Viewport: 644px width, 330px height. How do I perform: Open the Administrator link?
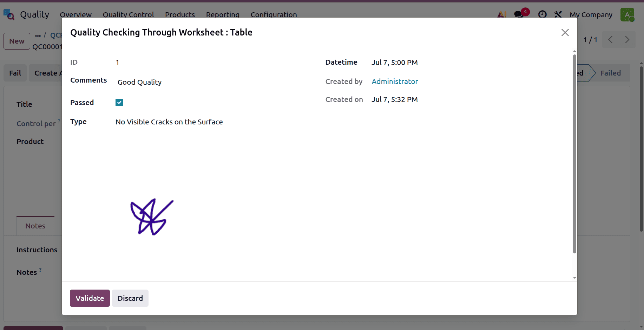[x=395, y=82]
